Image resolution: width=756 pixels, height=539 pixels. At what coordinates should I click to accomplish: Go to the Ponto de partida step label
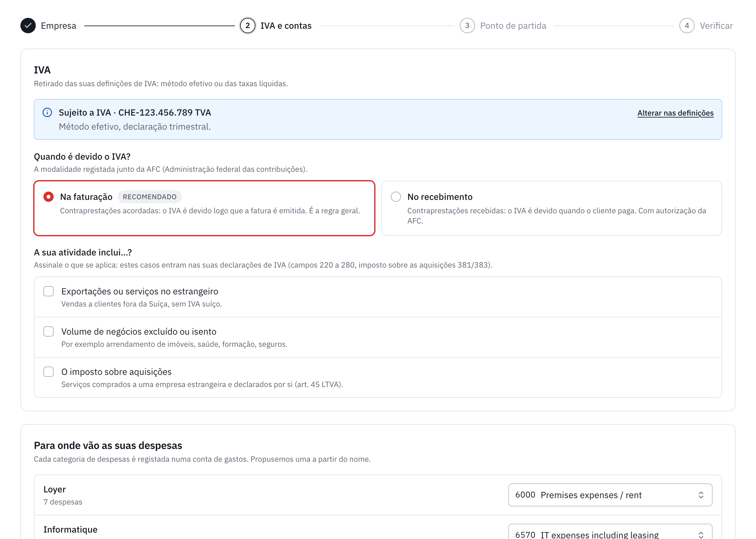(x=513, y=26)
